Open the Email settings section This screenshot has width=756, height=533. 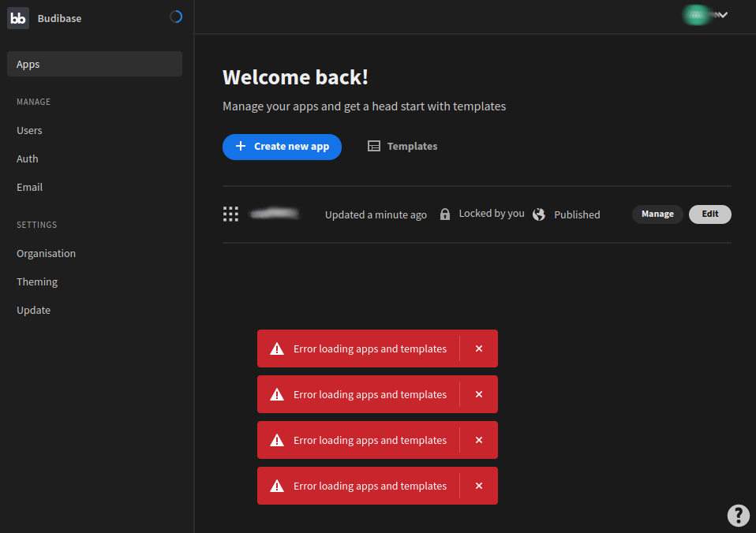coord(29,187)
